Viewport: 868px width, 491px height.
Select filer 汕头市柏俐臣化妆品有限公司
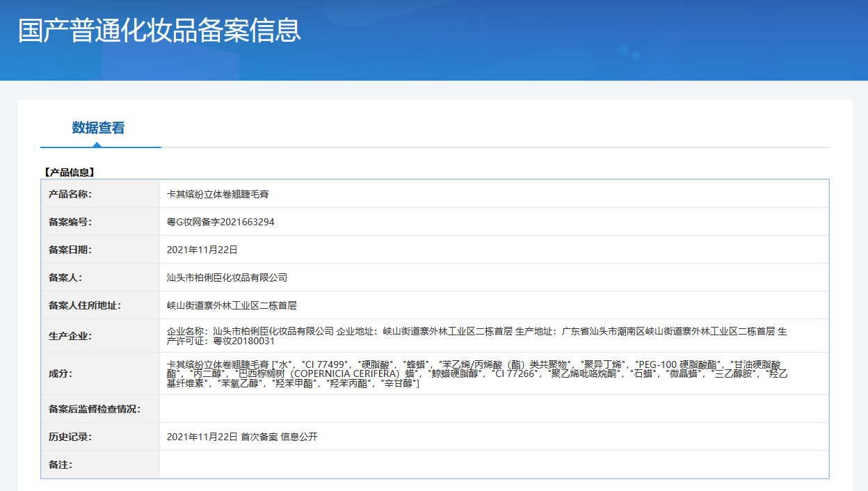227,277
